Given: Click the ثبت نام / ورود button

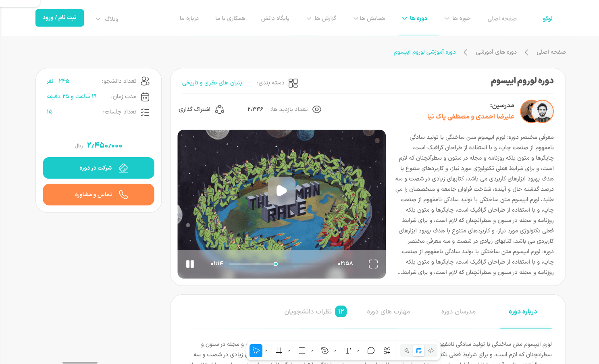Looking at the screenshot, I should [60, 18].
